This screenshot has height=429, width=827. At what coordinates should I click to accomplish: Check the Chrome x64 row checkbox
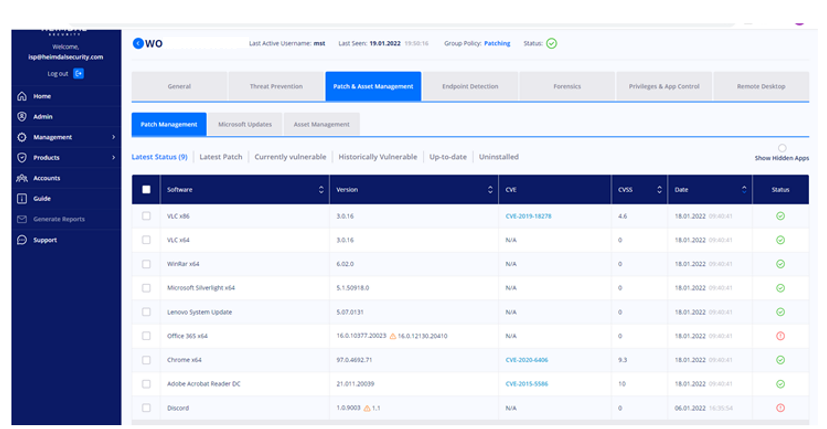(146, 360)
